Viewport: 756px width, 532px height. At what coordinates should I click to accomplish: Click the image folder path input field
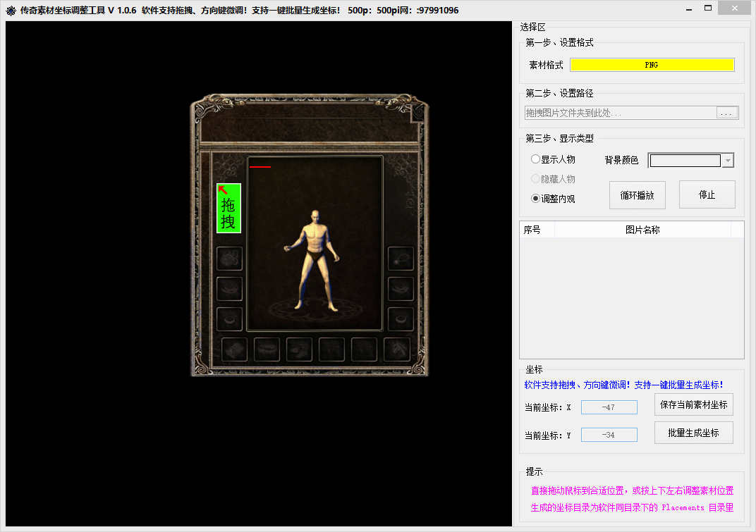[621, 113]
